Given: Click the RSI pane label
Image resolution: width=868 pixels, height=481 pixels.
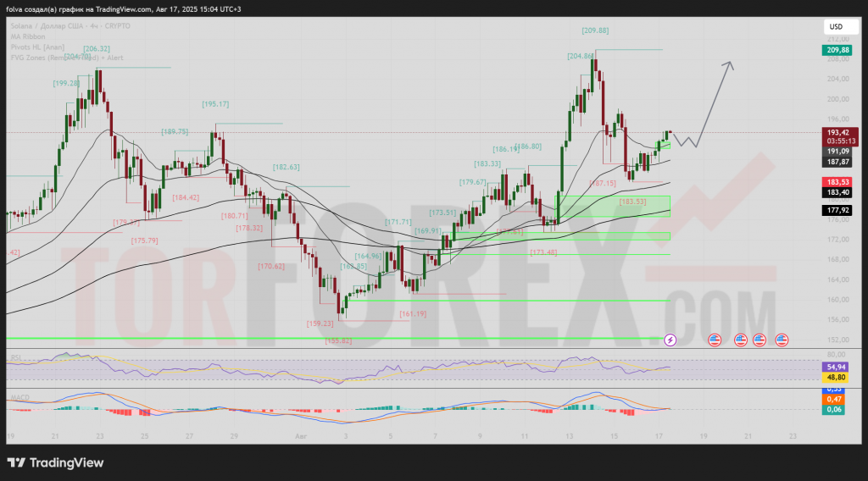Looking at the screenshot, I should (x=16, y=357).
